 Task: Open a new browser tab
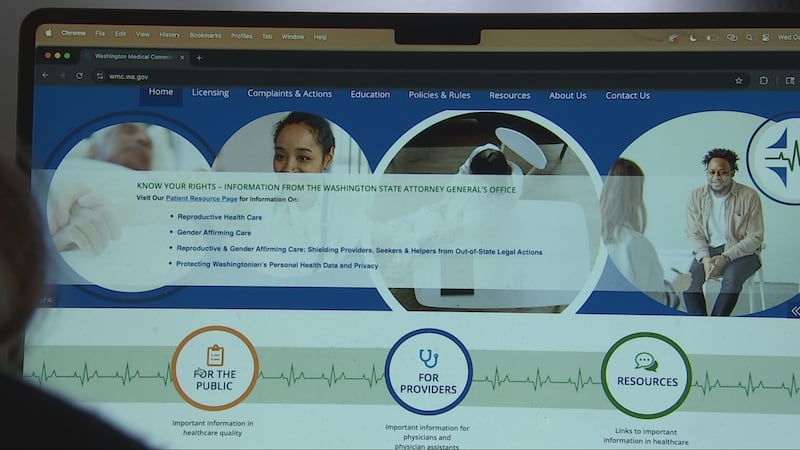199,58
